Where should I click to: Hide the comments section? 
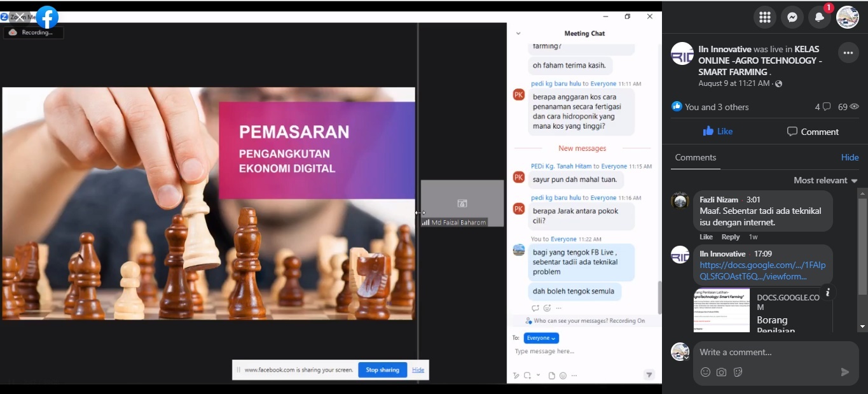coord(850,157)
